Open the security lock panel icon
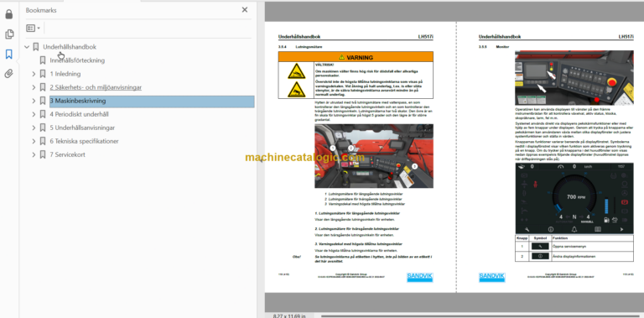Image resolution: width=644 pixels, height=318 pixels. [8, 15]
